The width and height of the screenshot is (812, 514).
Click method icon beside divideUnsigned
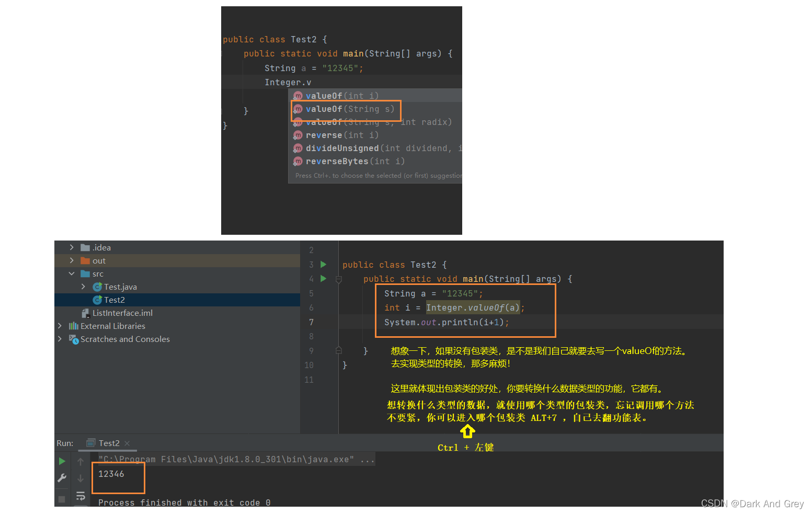298,148
